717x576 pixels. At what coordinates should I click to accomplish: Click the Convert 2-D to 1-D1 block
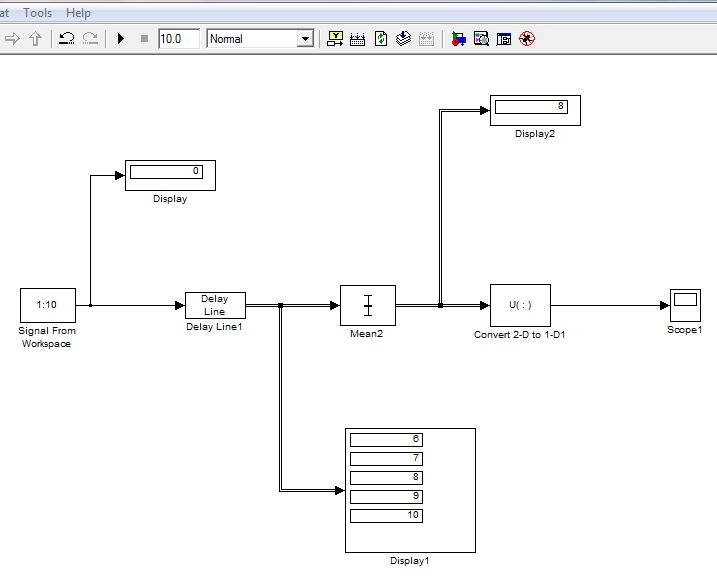[519, 305]
